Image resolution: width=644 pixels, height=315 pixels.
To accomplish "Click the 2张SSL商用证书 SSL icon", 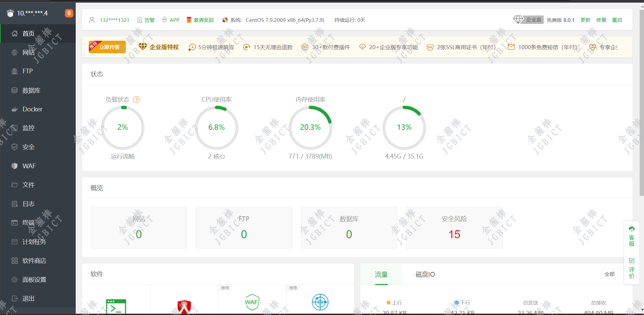I will click(x=430, y=47).
